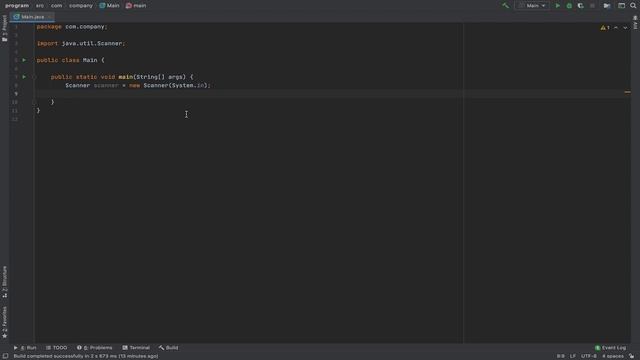Open the Problems tool window
640x360 pixels.
point(94,348)
